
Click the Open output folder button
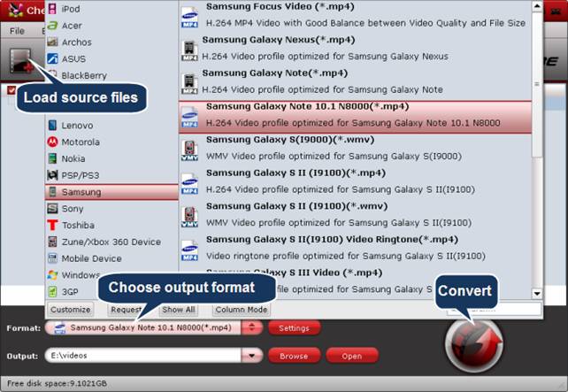click(x=352, y=356)
